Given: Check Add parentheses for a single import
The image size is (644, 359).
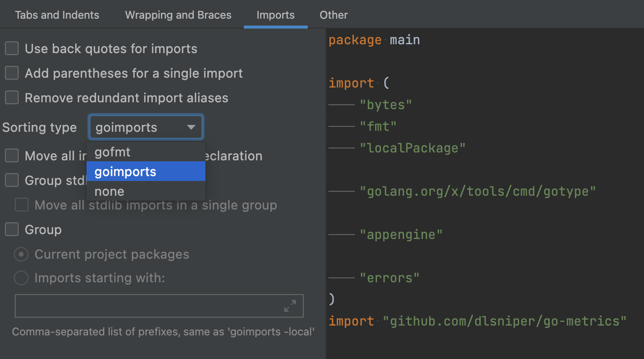Looking at the screenshot, I should click(12, 73).
